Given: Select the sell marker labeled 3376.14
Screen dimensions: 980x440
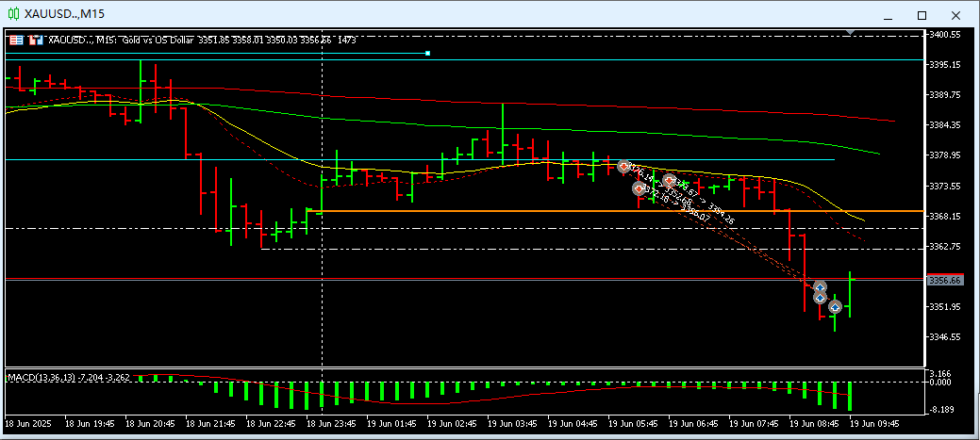Looking at the screenshot, I should [623, 166].
